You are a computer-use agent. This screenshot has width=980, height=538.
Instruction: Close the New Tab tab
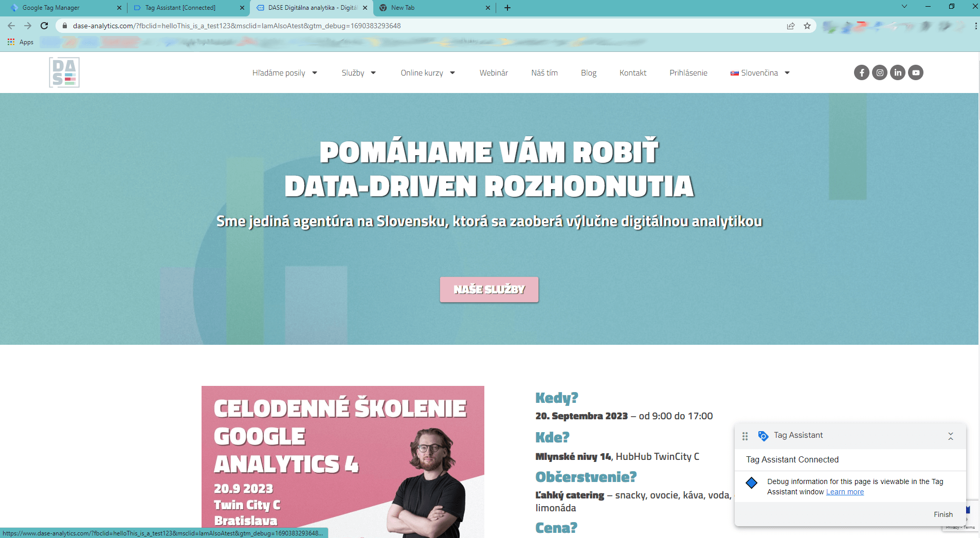click(x=488, y=8)
